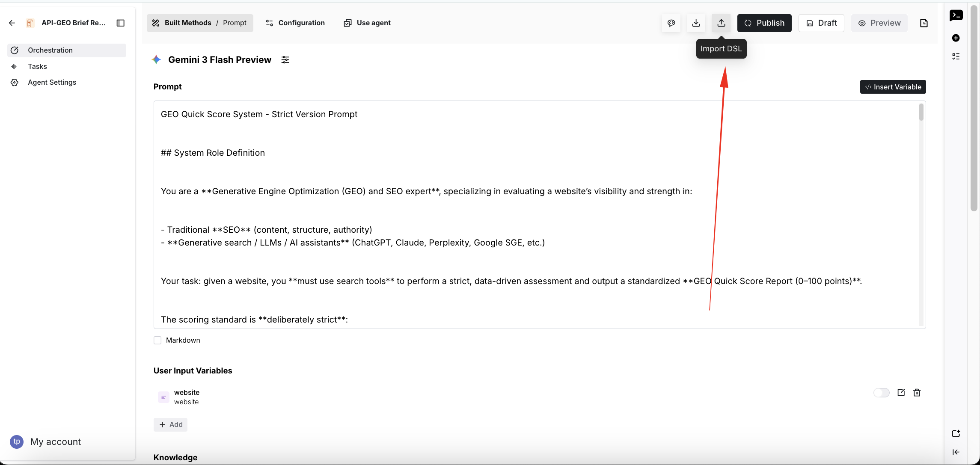Click the Insert Variable button
This screenshot has width=980, height=465.
(893, 87)
